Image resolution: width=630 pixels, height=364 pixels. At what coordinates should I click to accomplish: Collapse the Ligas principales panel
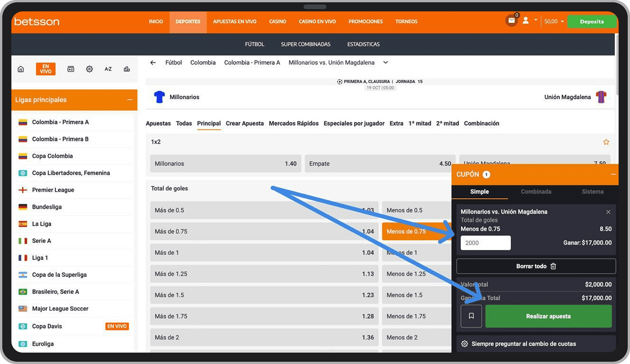[130, 100]
